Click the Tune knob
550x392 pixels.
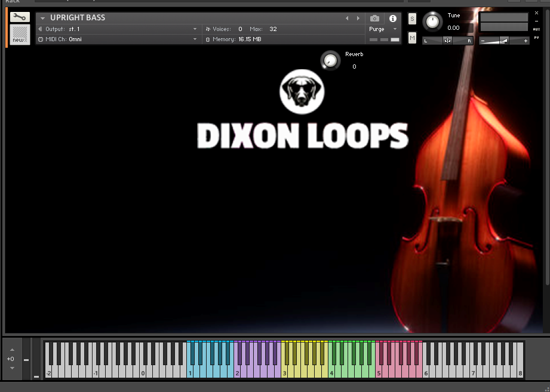coord(433,22)
